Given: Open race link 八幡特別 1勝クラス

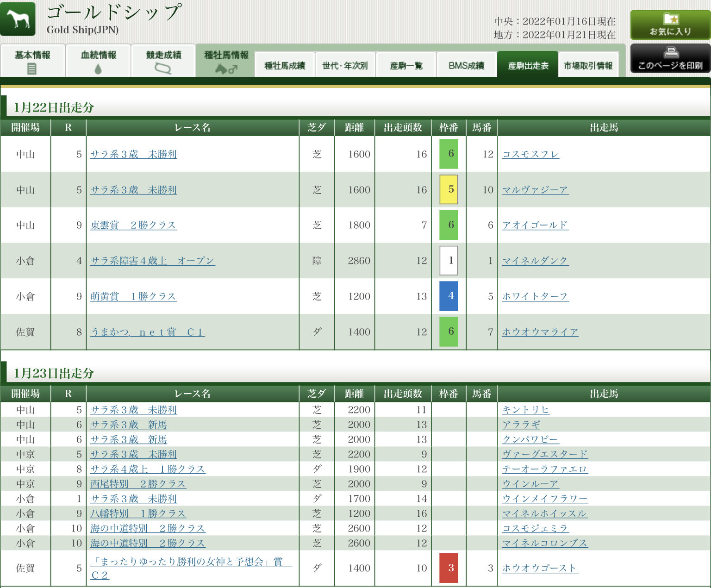Looking at the screenshot, I should click(138, 513).
